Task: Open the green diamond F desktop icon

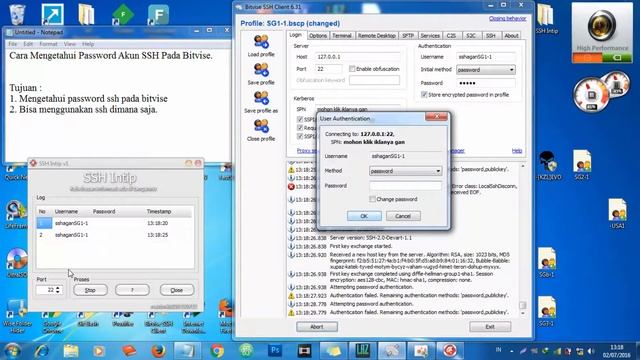Action: click(x=123, y=15)
